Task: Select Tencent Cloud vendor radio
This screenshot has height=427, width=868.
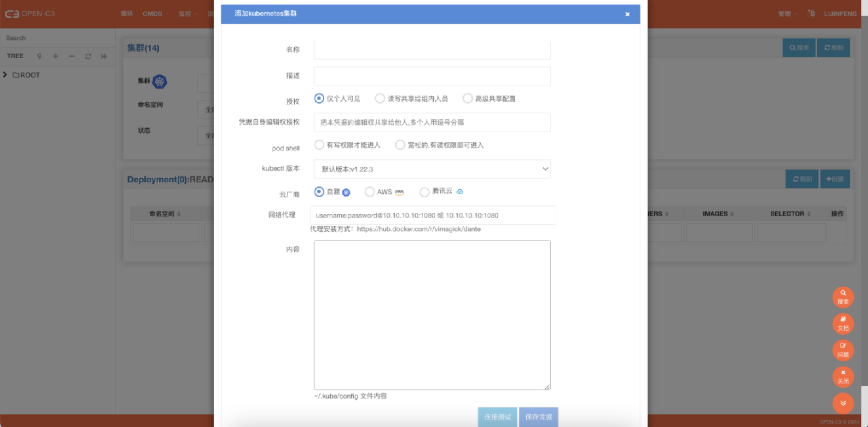Action: point(424,192)
